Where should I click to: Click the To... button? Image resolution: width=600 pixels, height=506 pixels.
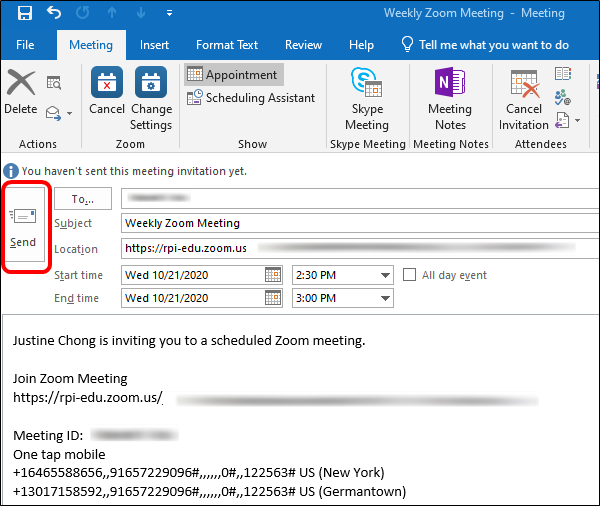(83, 199)
